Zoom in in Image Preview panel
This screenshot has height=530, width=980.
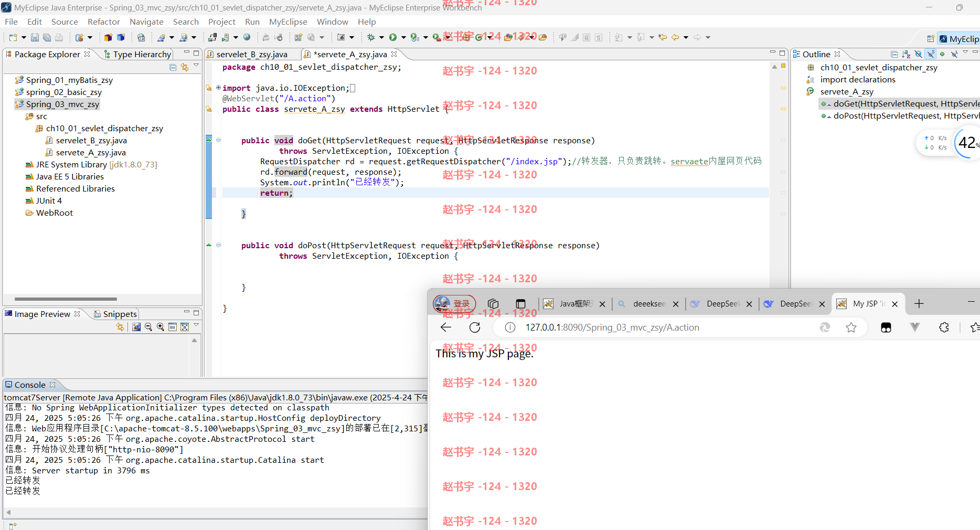coord(161,327)
